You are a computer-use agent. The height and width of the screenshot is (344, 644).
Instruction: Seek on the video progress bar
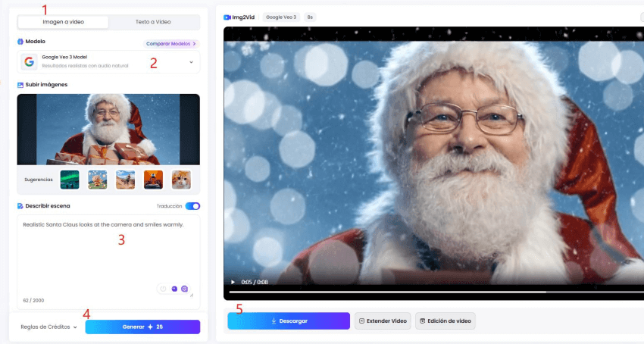tap(436, 292)
